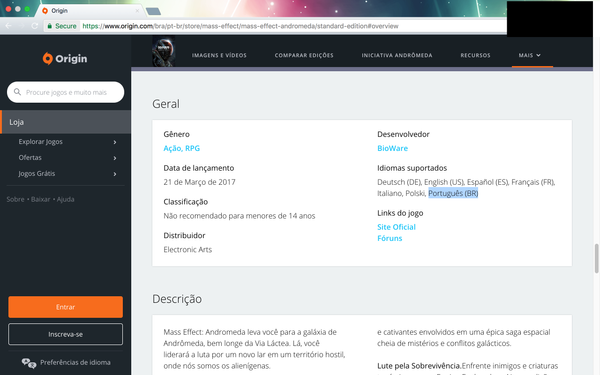Click the page vertical scrollbar thumb
The image size is (600, 375).
pyautogui.click(x=596, y=258)
